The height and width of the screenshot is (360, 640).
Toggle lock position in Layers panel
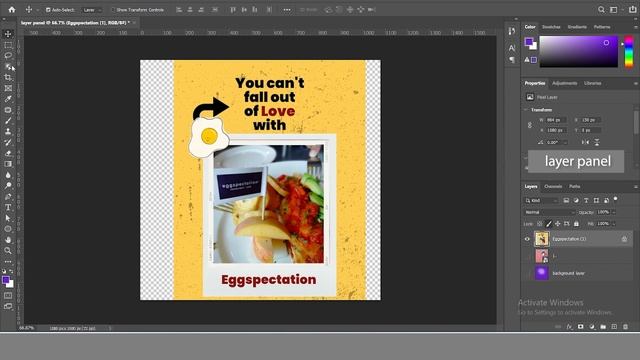558,224
